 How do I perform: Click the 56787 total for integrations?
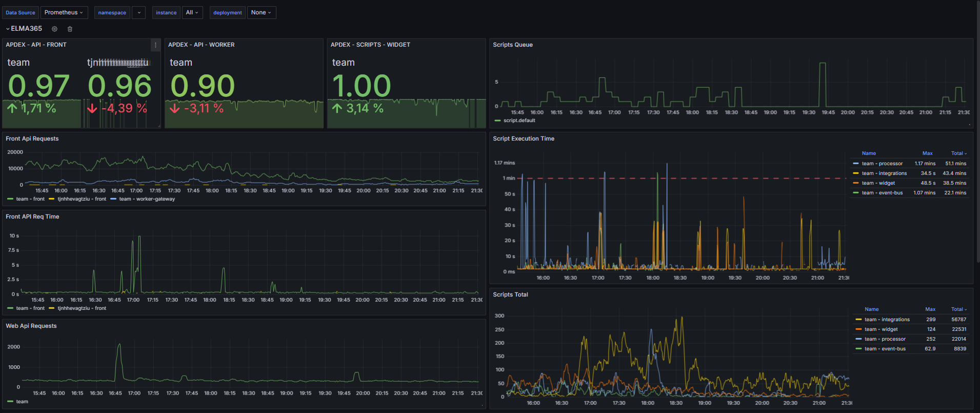click(x=958, y=320)
